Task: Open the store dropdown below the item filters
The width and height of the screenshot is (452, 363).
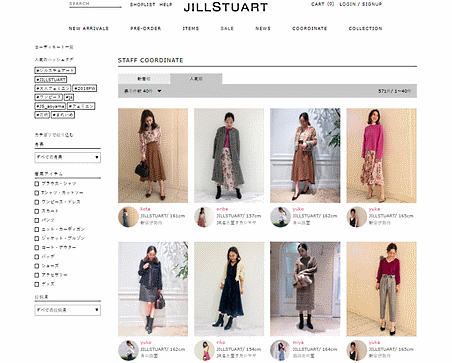Action: pyautogui.click(x=68, y=310)
